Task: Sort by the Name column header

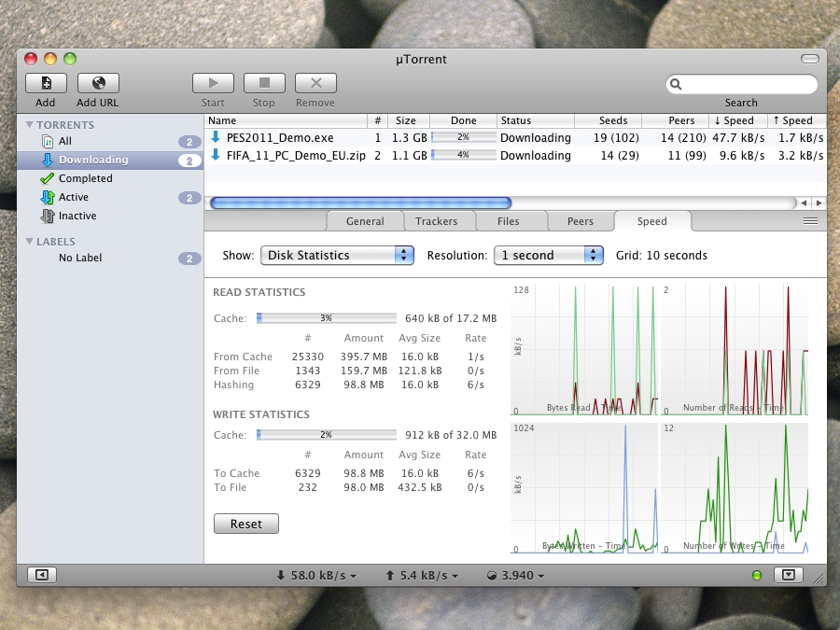Action: 286,120
